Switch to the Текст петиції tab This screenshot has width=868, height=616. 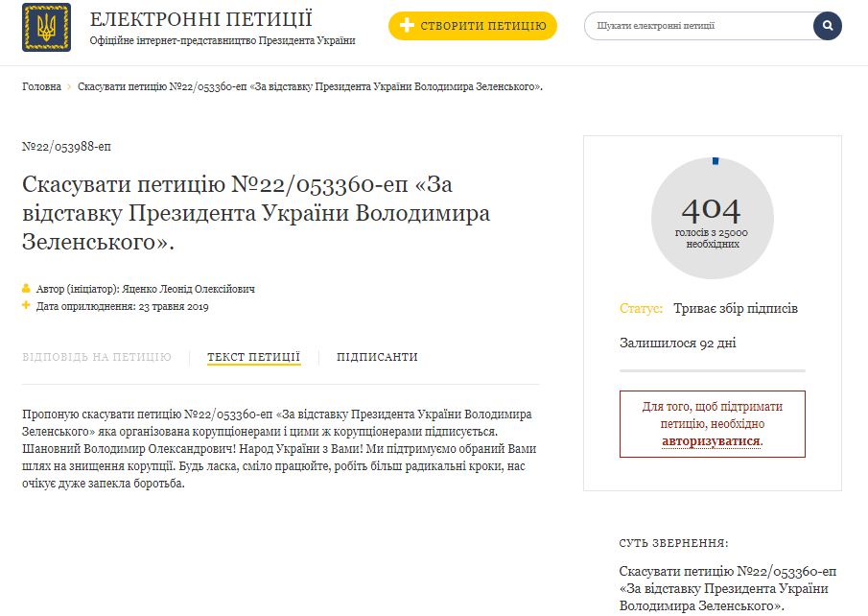coord(254,357)
